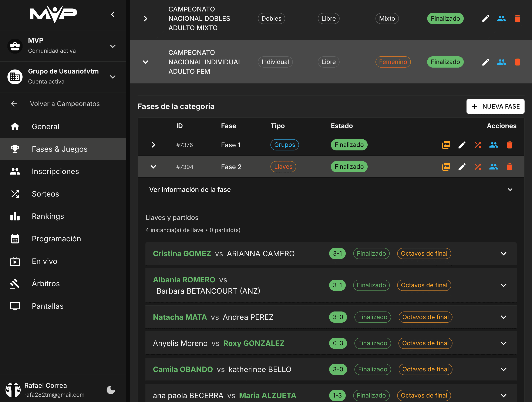The image size is (532, 402).
Task: Edit Fase 2 with the pencil icon
Action: (462, 167)
